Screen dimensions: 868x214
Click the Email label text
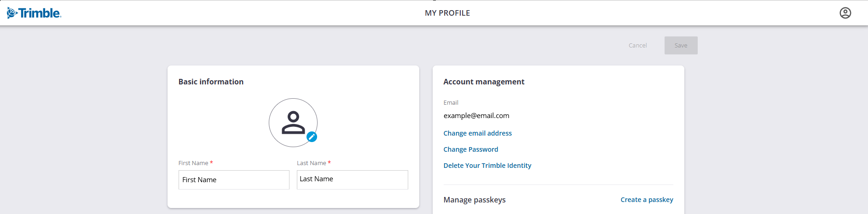point(451,103)
